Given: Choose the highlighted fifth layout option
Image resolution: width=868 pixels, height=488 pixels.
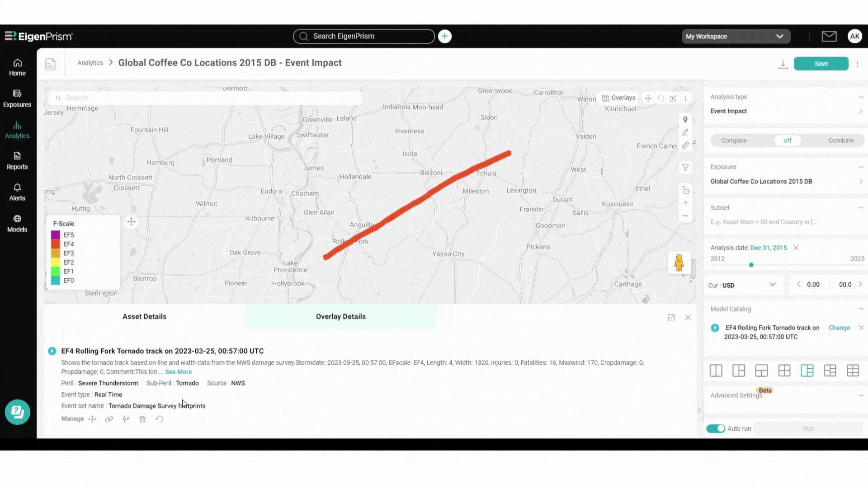Looking at the screenshot, I should tap(807, 371).
